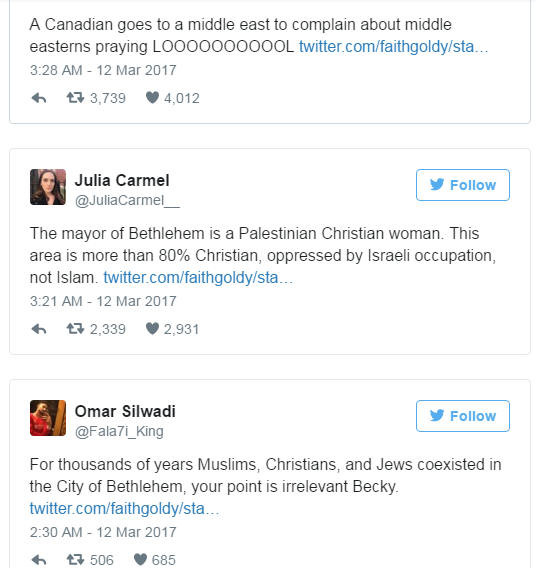The image size is (536, 568).
Task: Reply to Omar Silwadi's tweet
Action: point(39,560)
